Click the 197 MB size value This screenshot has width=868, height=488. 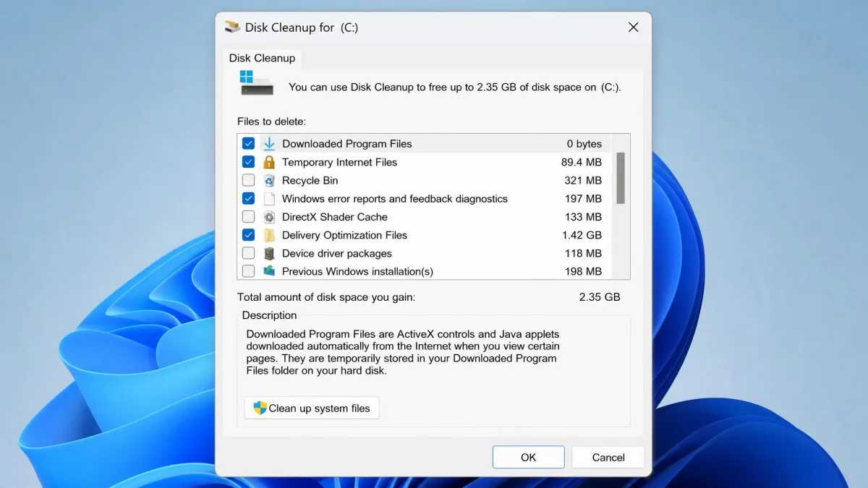coord(583,198)
